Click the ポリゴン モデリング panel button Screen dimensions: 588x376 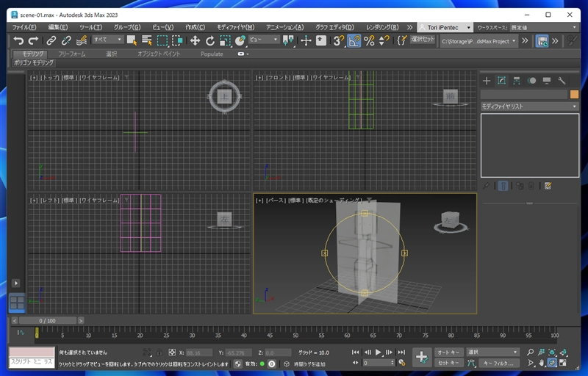pos(34,62)
